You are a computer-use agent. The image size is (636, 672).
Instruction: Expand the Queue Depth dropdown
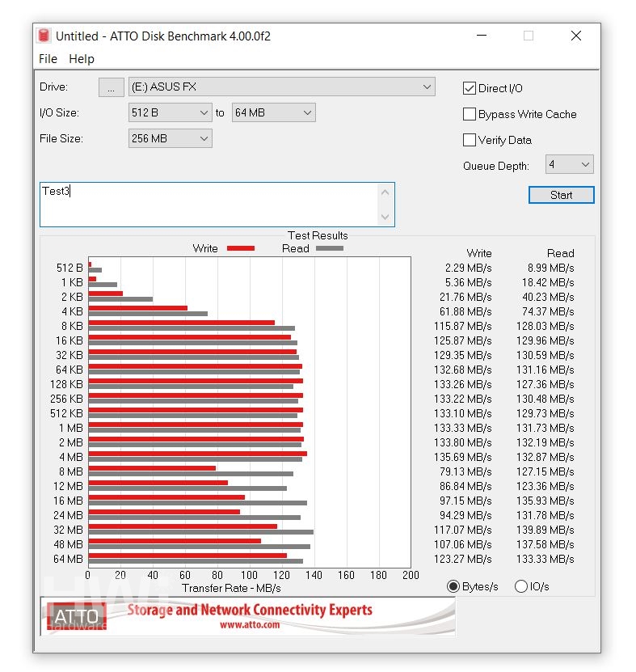[569, 164]
